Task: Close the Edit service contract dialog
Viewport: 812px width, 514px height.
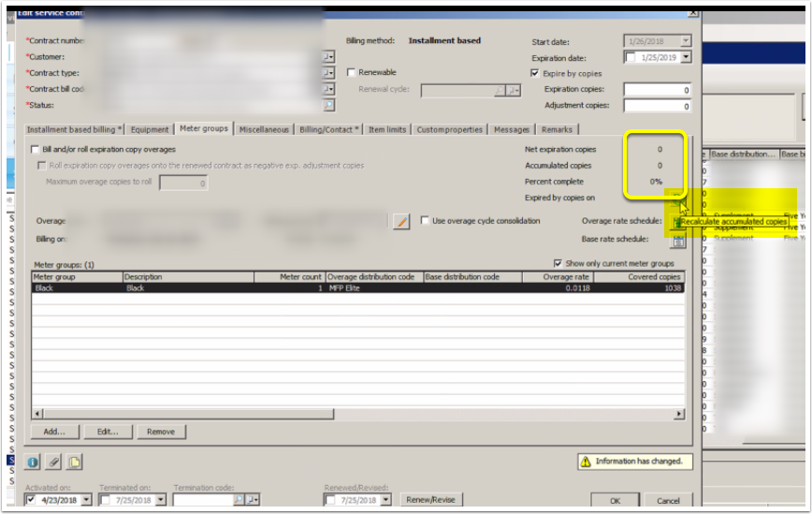Action: 692,12
